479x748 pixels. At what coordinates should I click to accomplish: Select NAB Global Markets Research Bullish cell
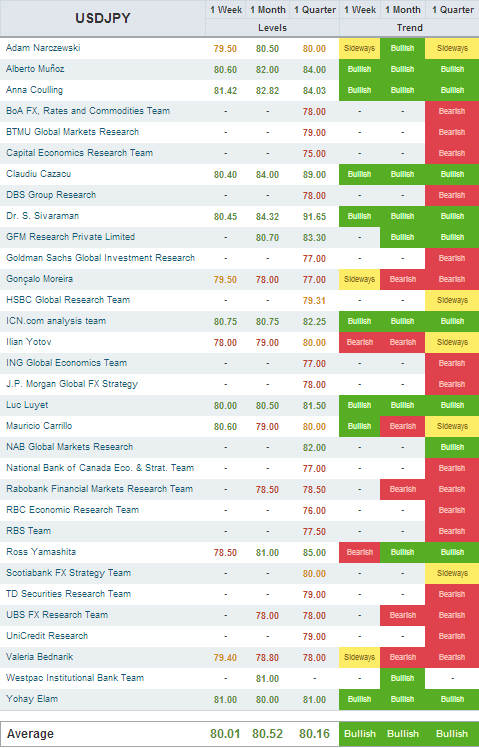click(x=452, y=447)
